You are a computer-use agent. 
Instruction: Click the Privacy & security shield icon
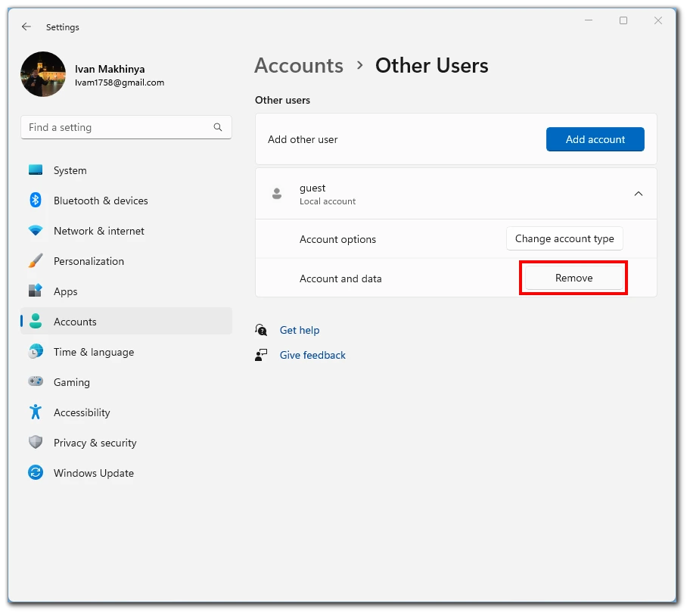(x=36, y=443)
